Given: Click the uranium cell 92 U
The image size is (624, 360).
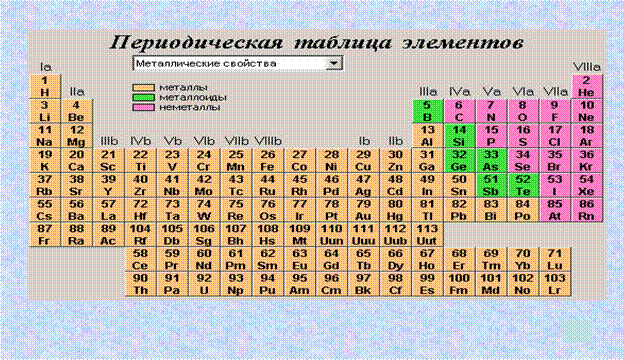Looking at the screenshot, I should coord(204,284).
